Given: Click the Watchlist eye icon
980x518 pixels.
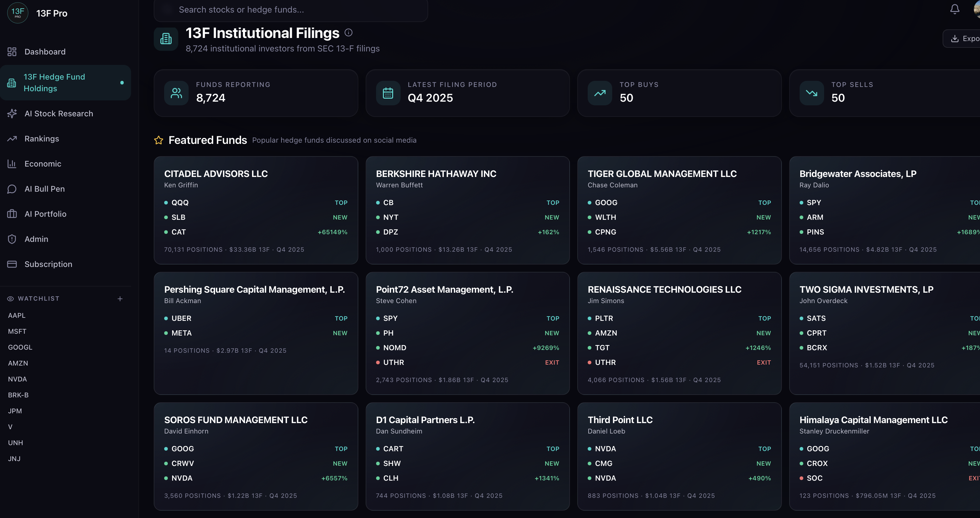Looking at the screenshot, I should point(10,298).
